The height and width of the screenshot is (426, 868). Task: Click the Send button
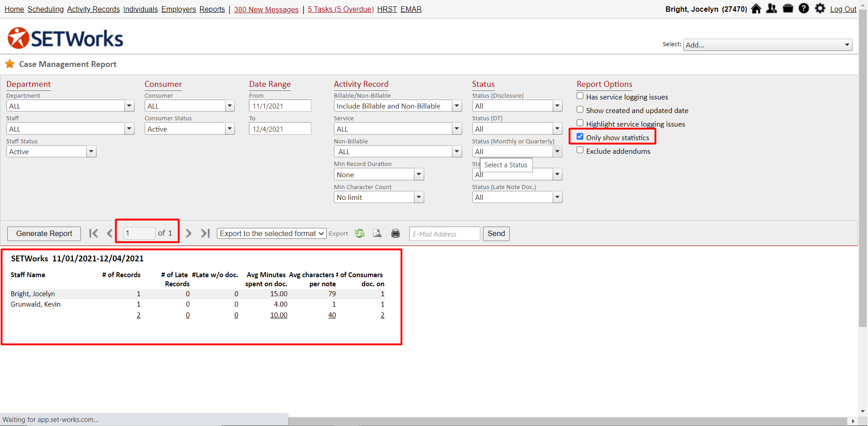pos(496,233)
